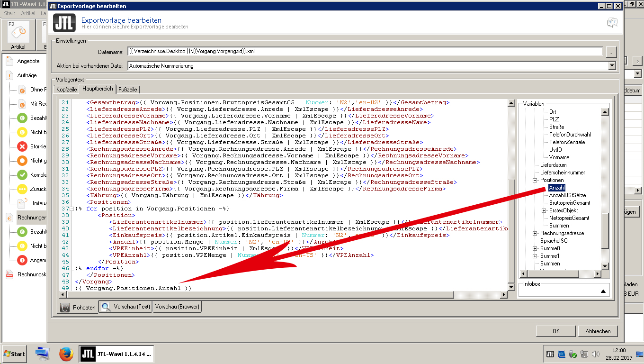Click the red Storniert X icon
Image resolution: width=644 pixels, height=364 pixels.
[x=22, y=146]
